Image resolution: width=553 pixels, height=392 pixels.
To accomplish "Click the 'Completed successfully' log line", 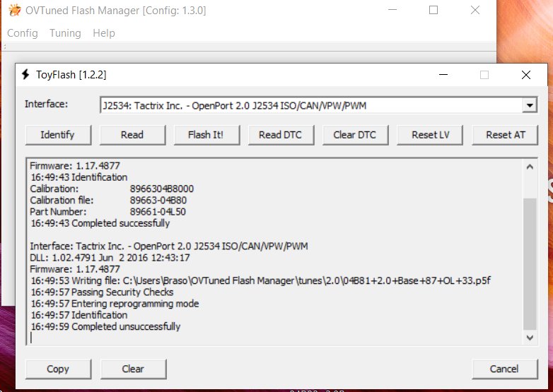I will coord(100,223).
